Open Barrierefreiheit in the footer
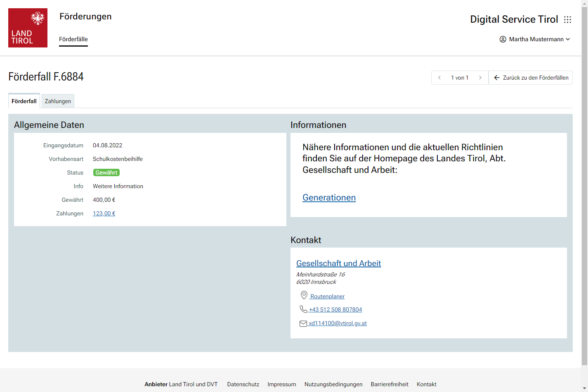The height and width of the screenshot is (392, 588). (390, 384)
